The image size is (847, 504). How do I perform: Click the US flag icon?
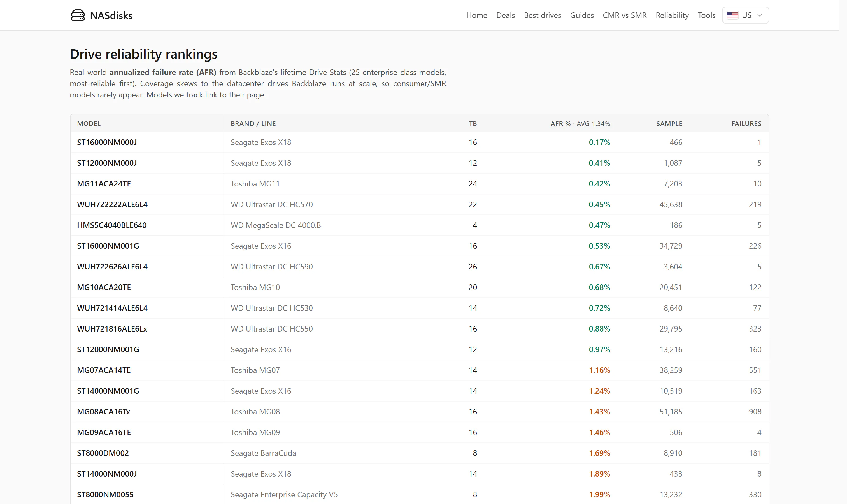tap(732, 15)
